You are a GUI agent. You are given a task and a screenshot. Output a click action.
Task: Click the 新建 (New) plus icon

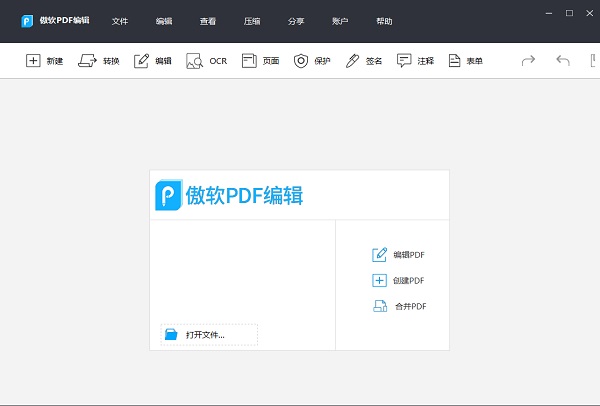(33, 60)
